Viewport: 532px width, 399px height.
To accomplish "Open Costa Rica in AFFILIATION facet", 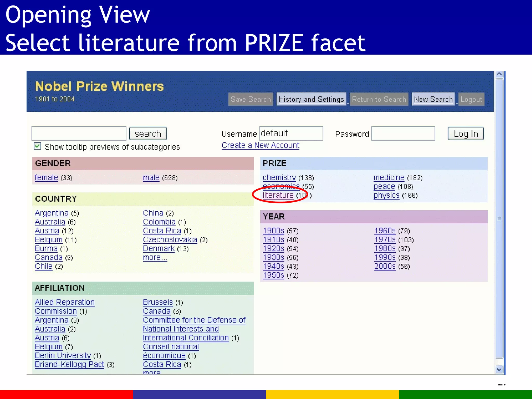I will tap(162, 364).
